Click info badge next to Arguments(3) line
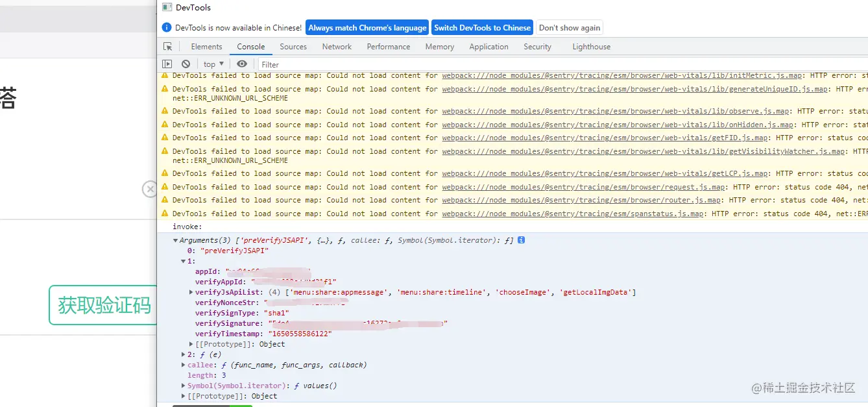 (521, 240)
